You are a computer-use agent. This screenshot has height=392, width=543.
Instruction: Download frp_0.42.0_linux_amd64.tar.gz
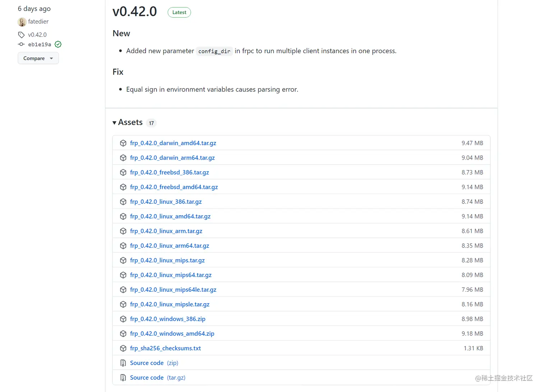pos(170,216)
